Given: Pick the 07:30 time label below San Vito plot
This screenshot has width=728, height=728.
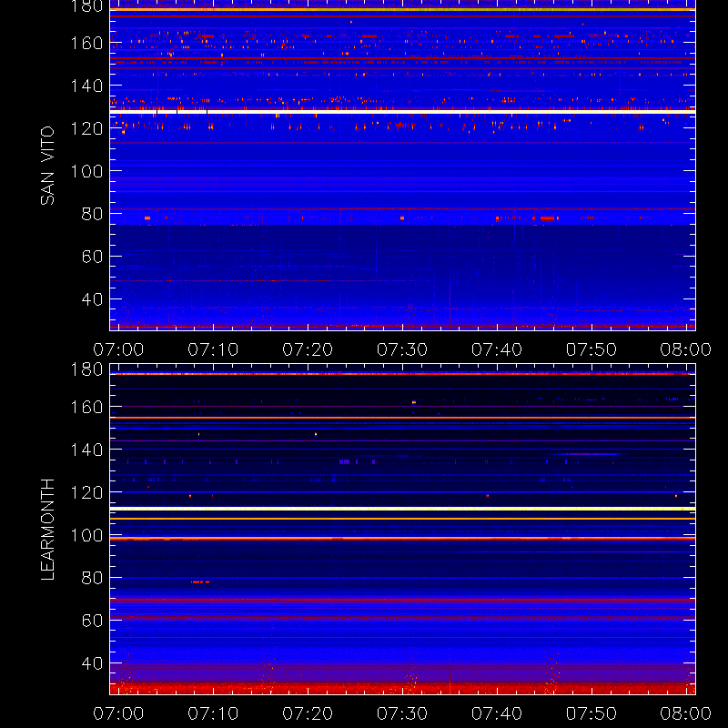Looking at the screenshot, I should tap(402, 349).
